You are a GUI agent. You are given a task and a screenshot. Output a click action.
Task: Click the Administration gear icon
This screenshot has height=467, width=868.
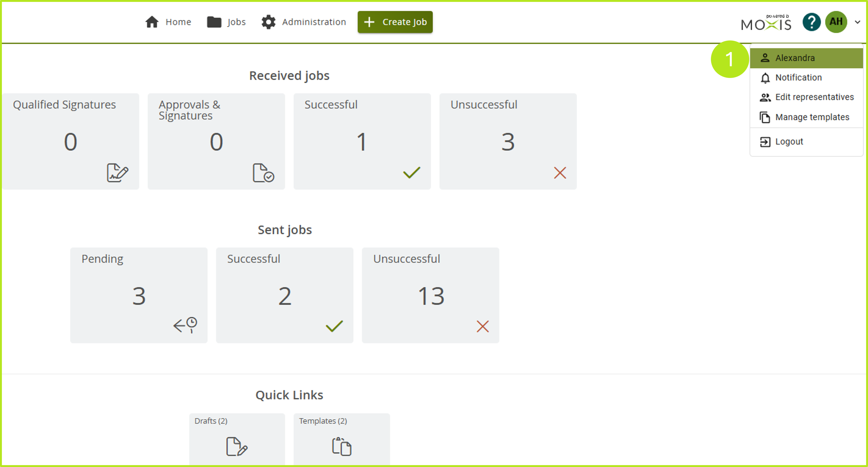tap(269, 22)
